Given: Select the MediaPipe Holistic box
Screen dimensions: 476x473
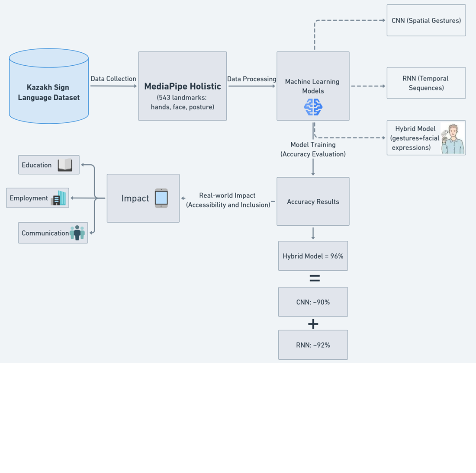Looking at the screenshot, I should click(182, 86).
